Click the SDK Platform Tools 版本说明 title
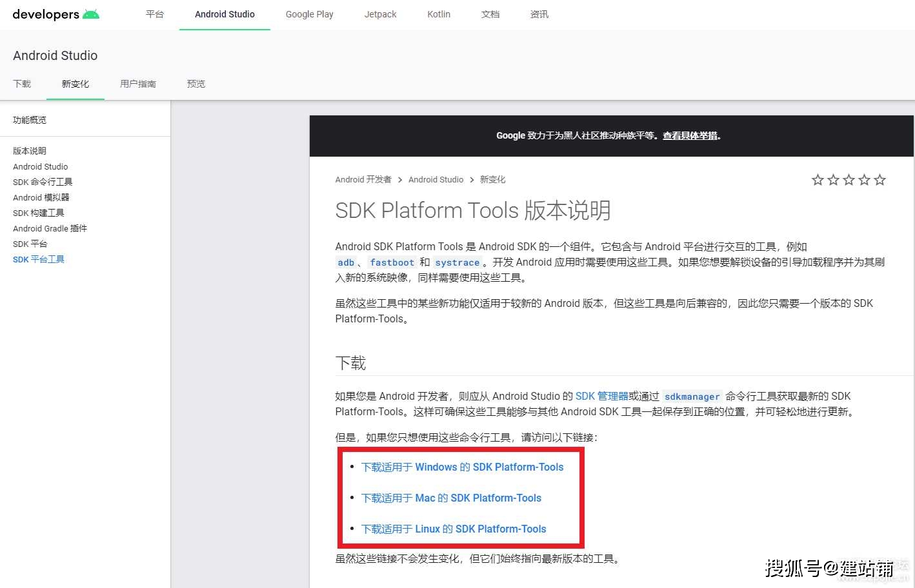This screenshot has width=915, height=588. pos(472,211)
